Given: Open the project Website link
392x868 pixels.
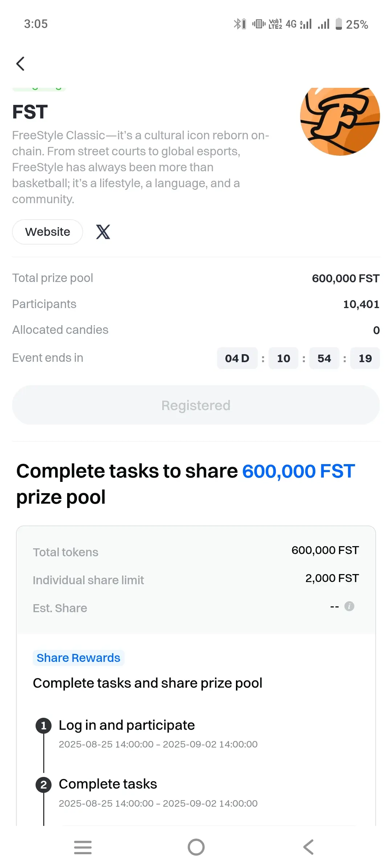Looking at the screenshot, I should 48,232.
